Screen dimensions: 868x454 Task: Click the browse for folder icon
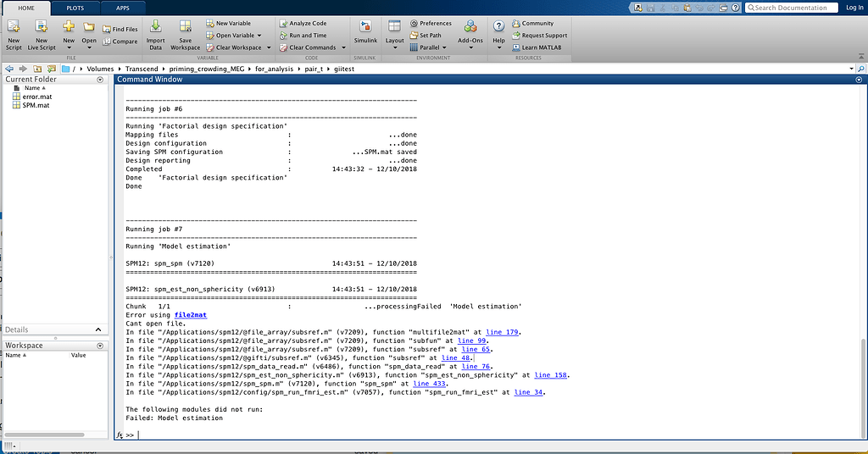[52, 69]
